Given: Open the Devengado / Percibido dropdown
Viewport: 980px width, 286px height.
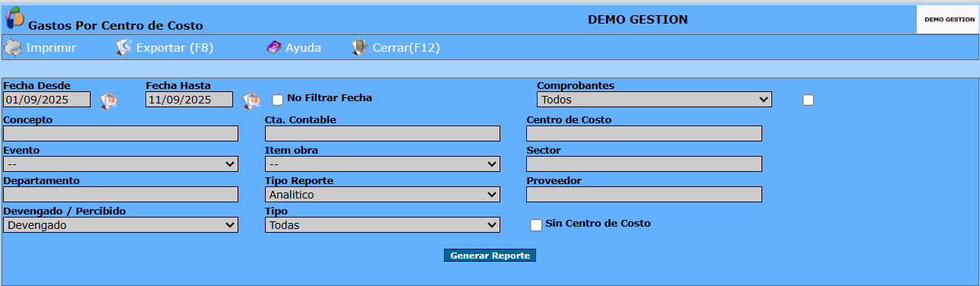Looking at the screenshot, I should tap(121, 225).
